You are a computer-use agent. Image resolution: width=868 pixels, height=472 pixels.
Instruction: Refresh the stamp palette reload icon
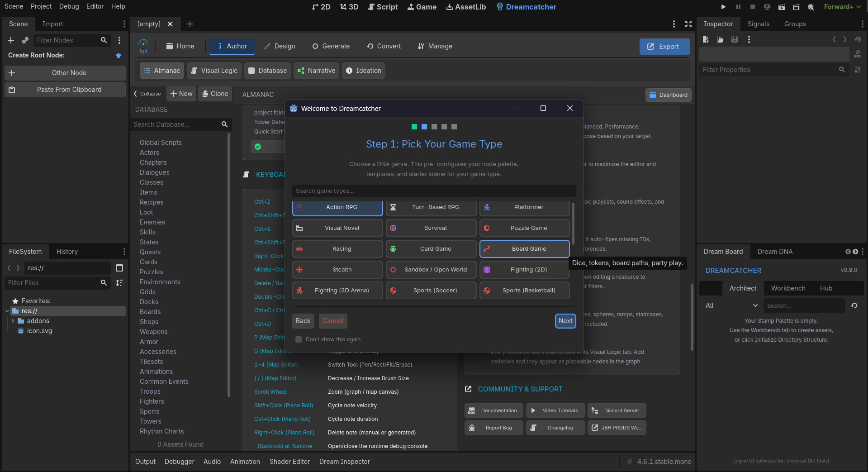(854, 305)
